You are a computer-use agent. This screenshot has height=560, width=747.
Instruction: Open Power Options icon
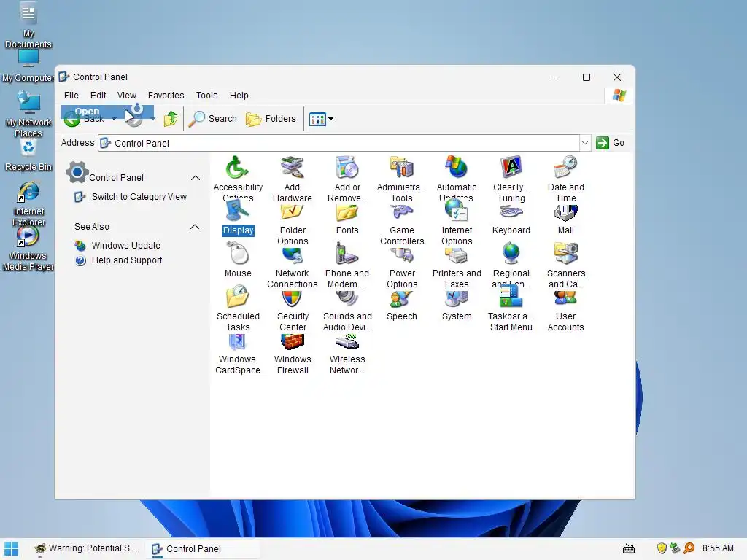pos(402,255)
